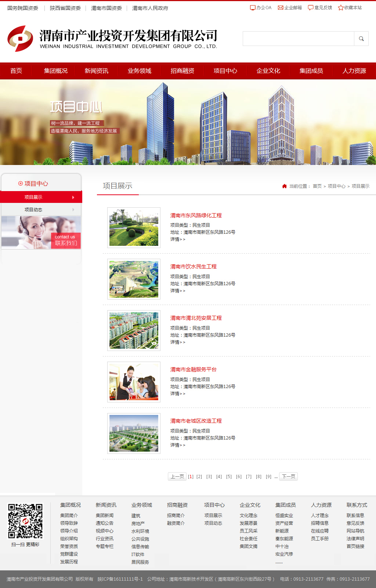Open 新闻资讯 navigation menu
Viewport: 376px width, 588px height.
coord(97,71)
